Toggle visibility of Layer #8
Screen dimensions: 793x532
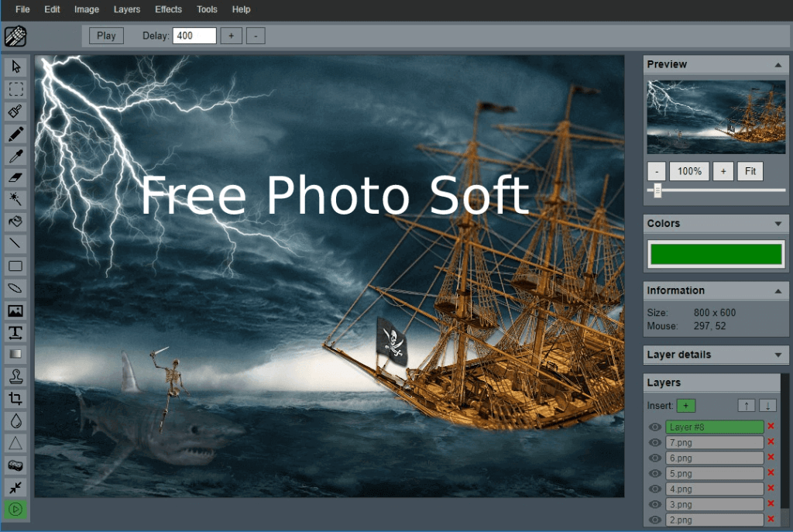(x=654, y=427)
